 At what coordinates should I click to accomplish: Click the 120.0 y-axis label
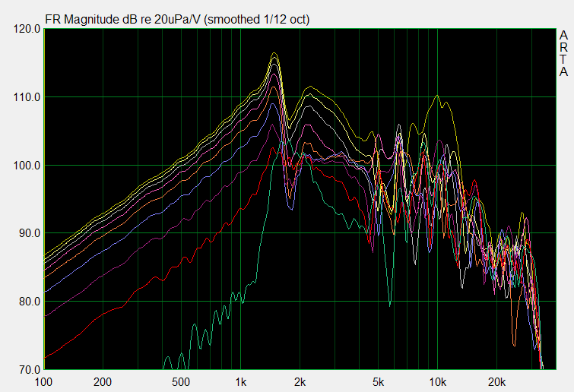pos(27,29)
